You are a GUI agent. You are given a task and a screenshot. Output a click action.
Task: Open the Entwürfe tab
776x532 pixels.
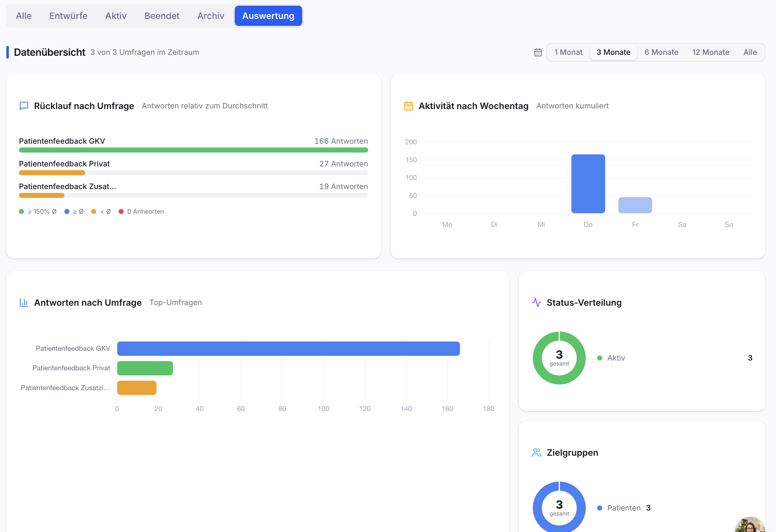click(68, 16)
